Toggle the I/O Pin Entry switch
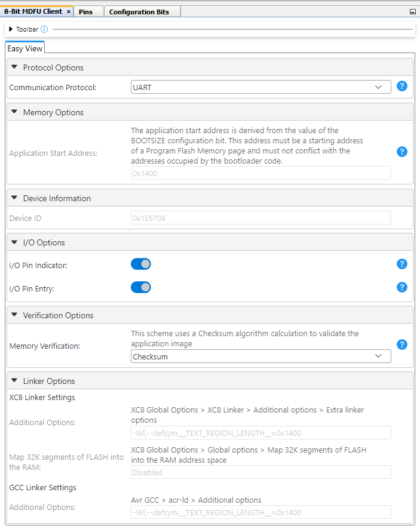This screenshot has width=420, height=532. (x=141, y=287)
